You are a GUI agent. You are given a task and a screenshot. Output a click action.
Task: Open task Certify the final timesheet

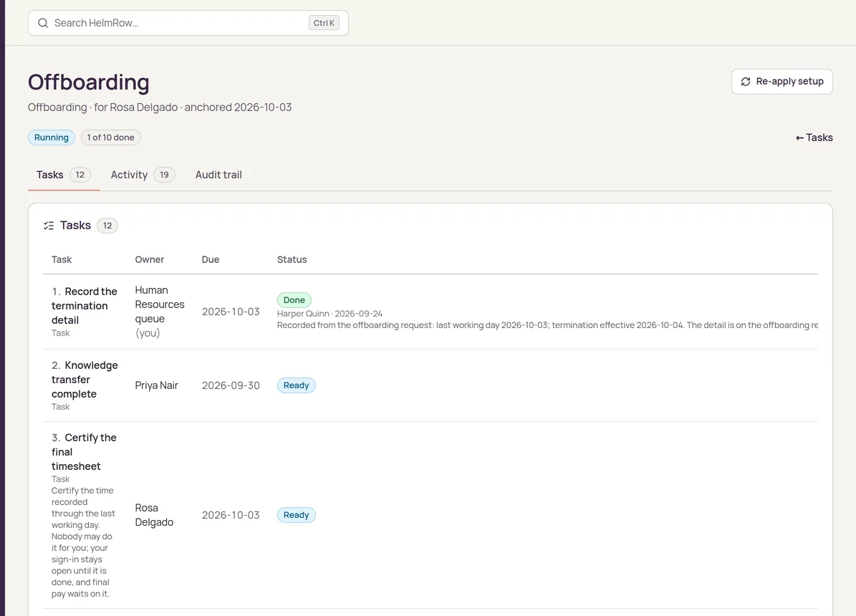point(84,452)
